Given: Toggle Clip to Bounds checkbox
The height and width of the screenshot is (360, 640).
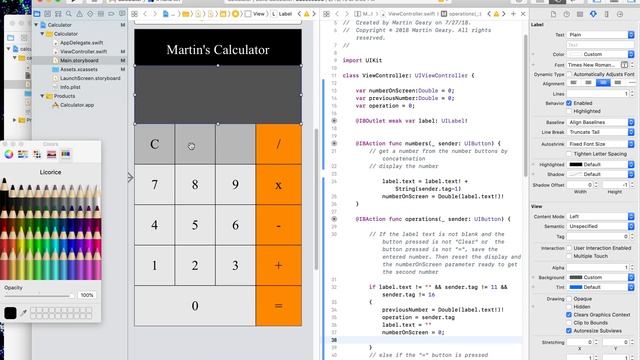Looking at the screenshot, I should pos(569,322).
